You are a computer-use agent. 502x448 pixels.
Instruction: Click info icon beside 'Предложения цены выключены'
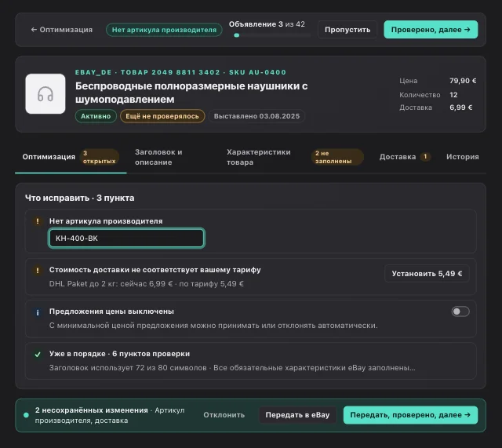pyautogui.click(x=38, y=312)
